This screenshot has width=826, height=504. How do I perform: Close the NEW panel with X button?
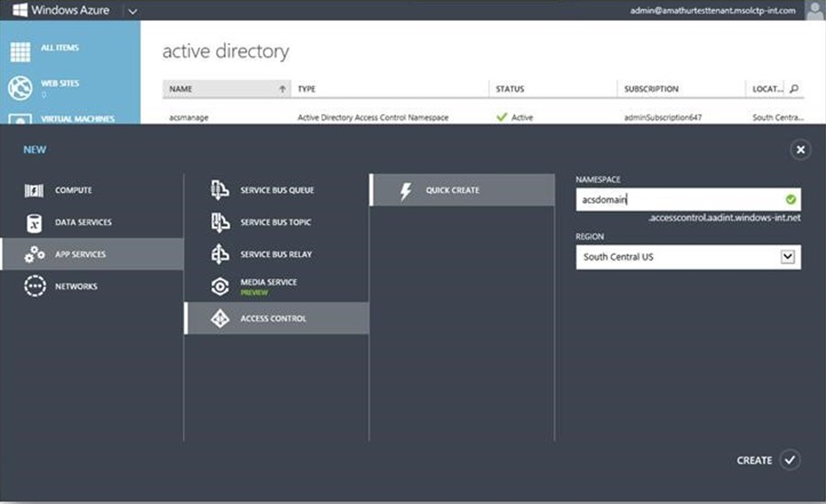pos(800,150)
